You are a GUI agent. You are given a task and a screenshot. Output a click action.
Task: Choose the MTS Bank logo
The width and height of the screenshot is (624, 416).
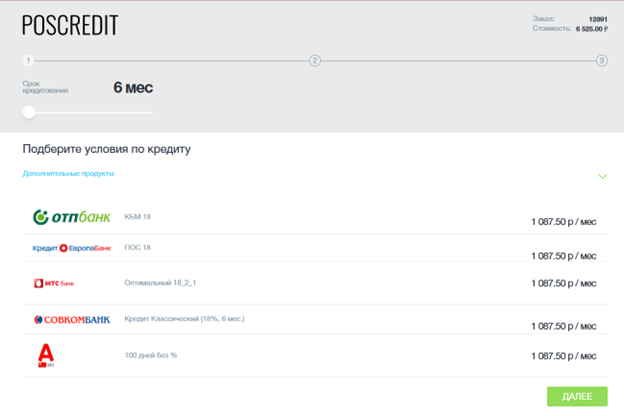click(x=54, y=283)
